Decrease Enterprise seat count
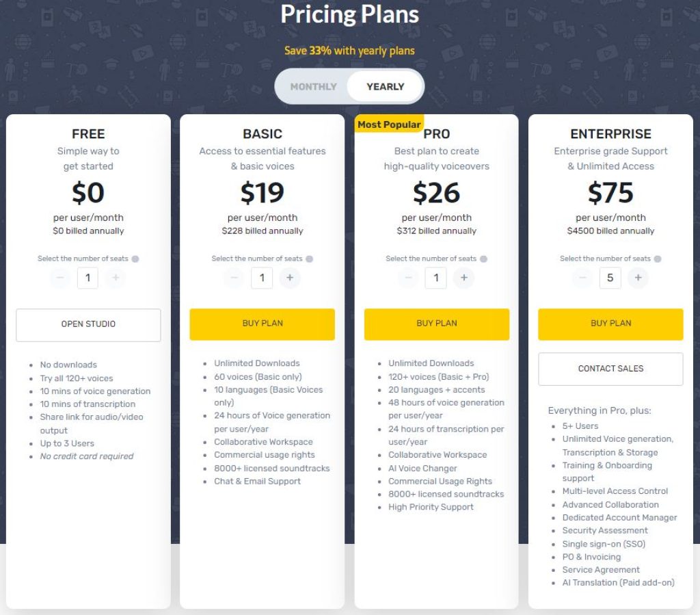The image size is (700, 615). tap(582, 278)
